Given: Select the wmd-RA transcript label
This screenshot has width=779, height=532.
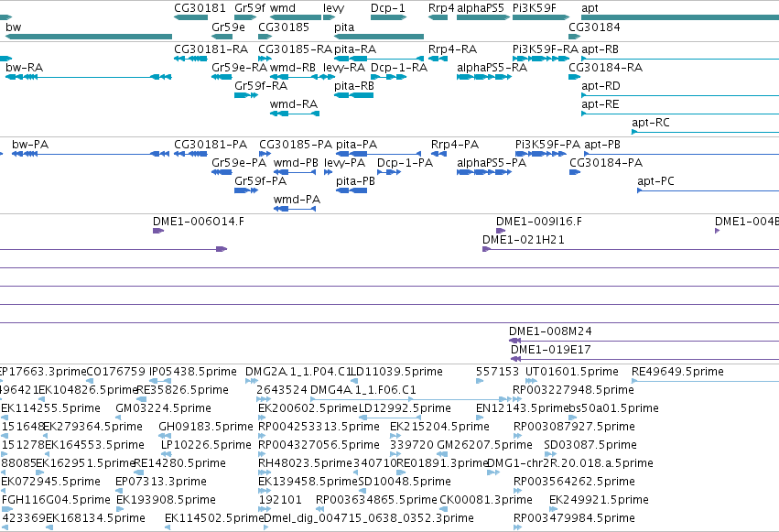Looking at the screenshot, I should (x=294, y=103).
